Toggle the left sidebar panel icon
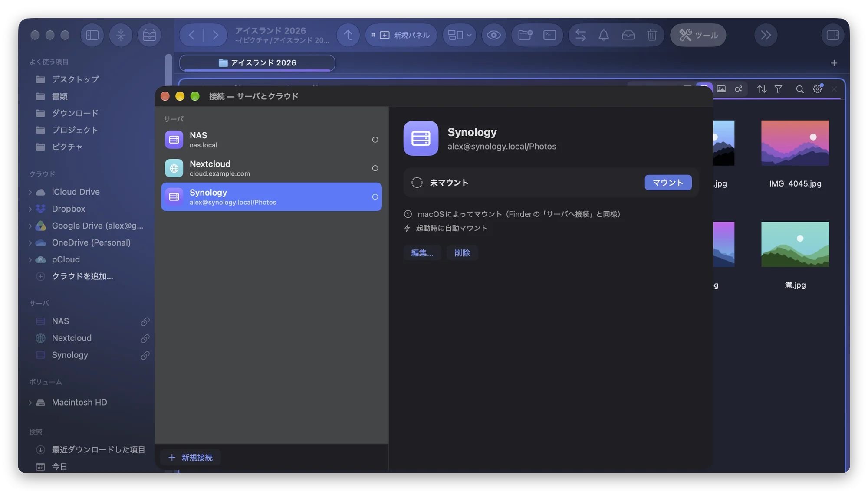Viewport: 868px width, 491px height. (92, 35)
